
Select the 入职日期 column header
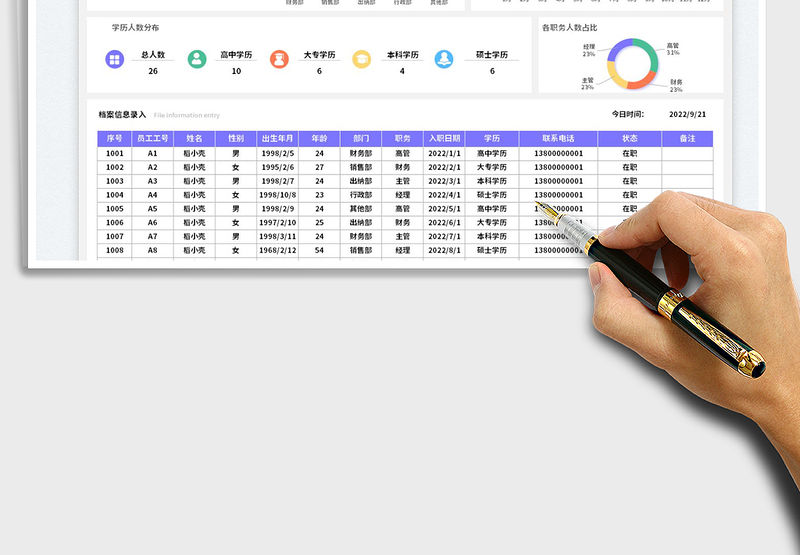[444, 139]
